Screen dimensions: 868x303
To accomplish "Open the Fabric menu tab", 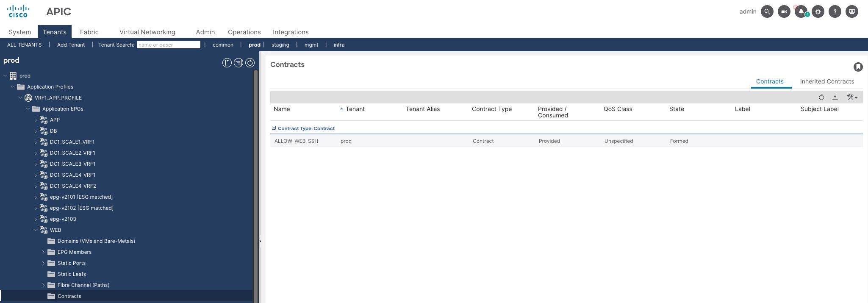I will [89, 32].
